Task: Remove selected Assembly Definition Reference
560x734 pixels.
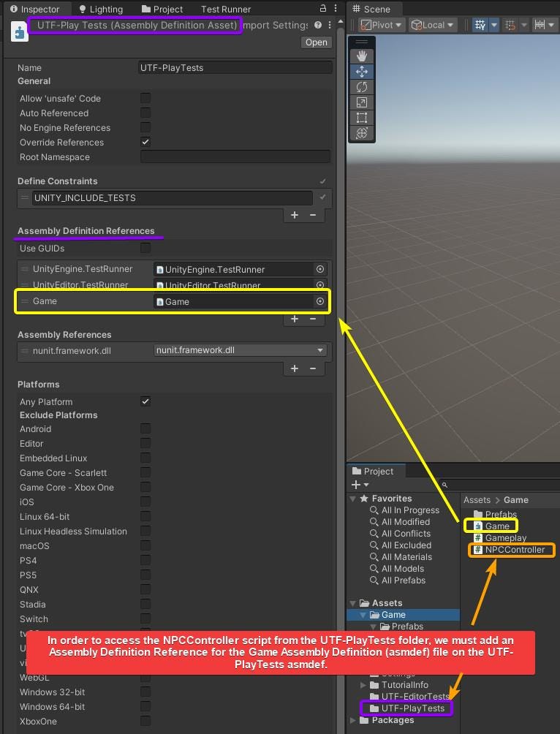Action: (313, 319)
